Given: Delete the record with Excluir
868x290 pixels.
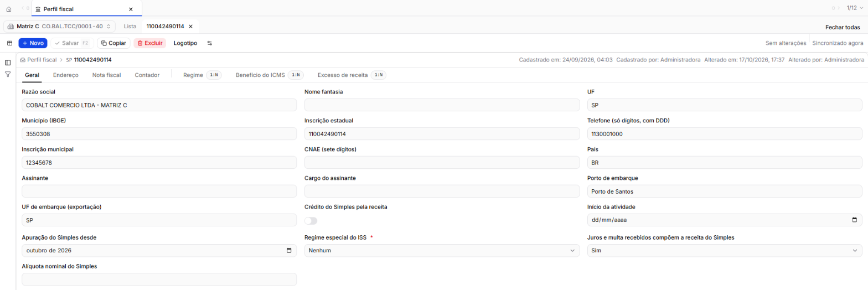Looking at the screenshot, I should point(149,43).
